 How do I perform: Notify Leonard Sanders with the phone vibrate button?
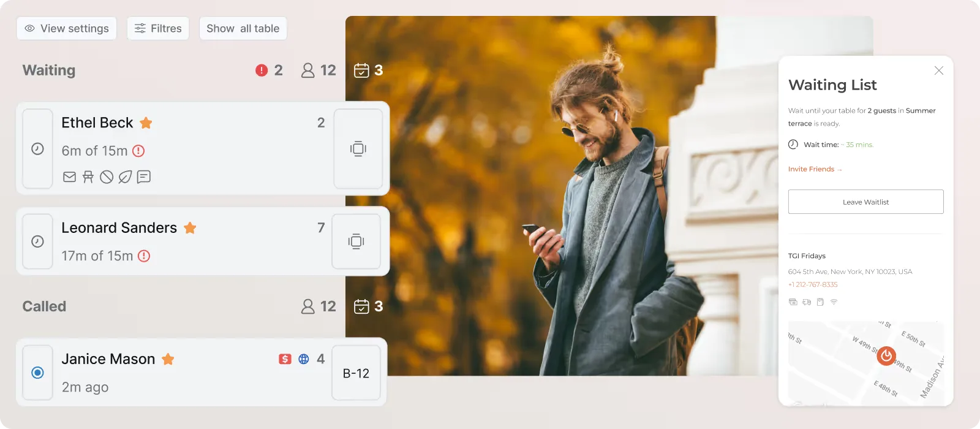click(356, 241)
